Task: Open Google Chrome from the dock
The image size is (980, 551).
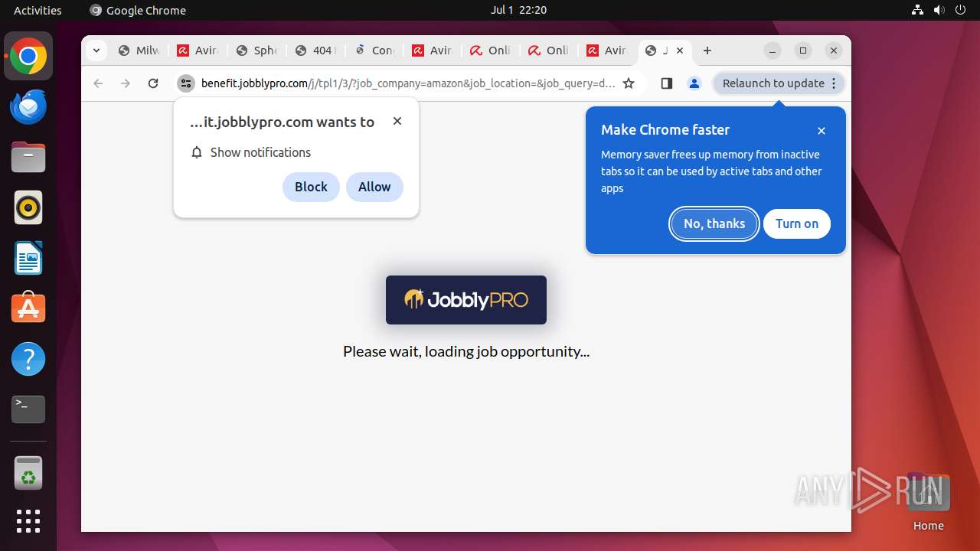Action: pos(28,57)
